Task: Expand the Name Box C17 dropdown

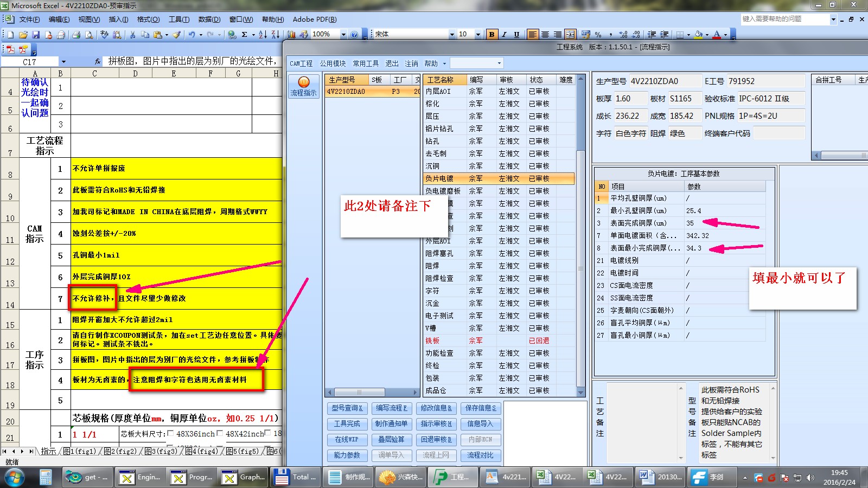Action: point(63,62)
